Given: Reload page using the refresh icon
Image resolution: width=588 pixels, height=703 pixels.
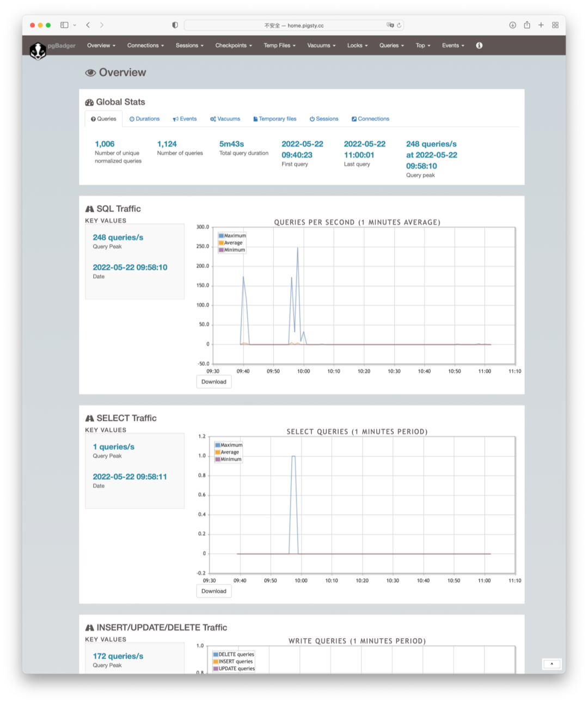Looking at the screenshot, I should [399, 26].
